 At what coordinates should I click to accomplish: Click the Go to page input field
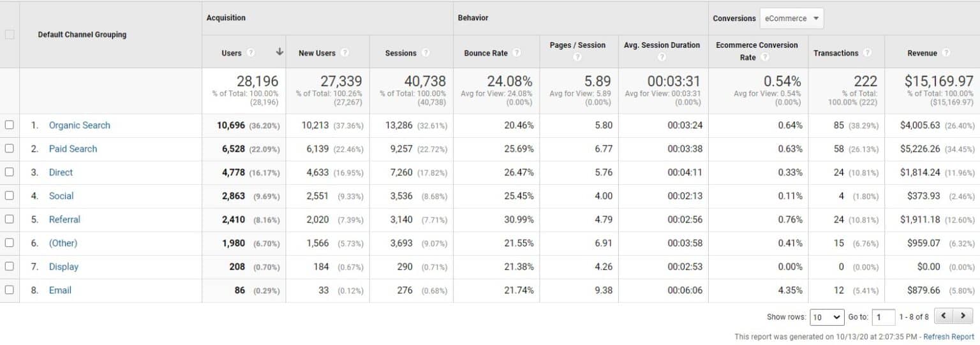coord(883,317)
